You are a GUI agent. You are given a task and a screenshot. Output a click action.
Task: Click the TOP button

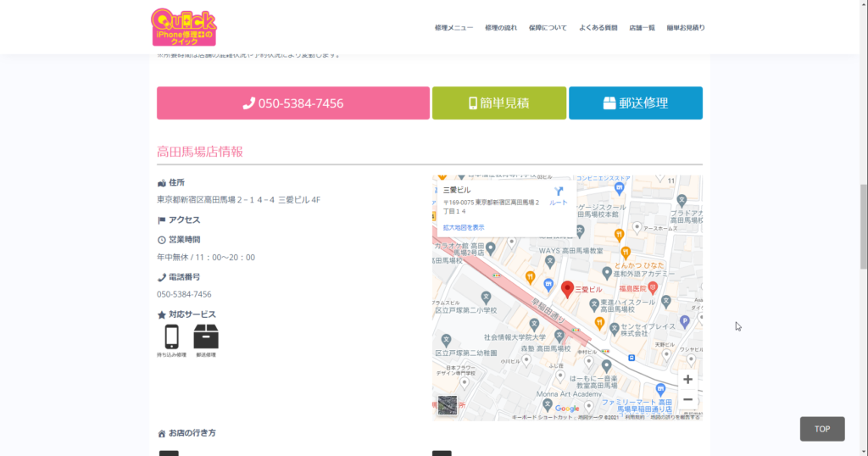click(x=822, y=429)
